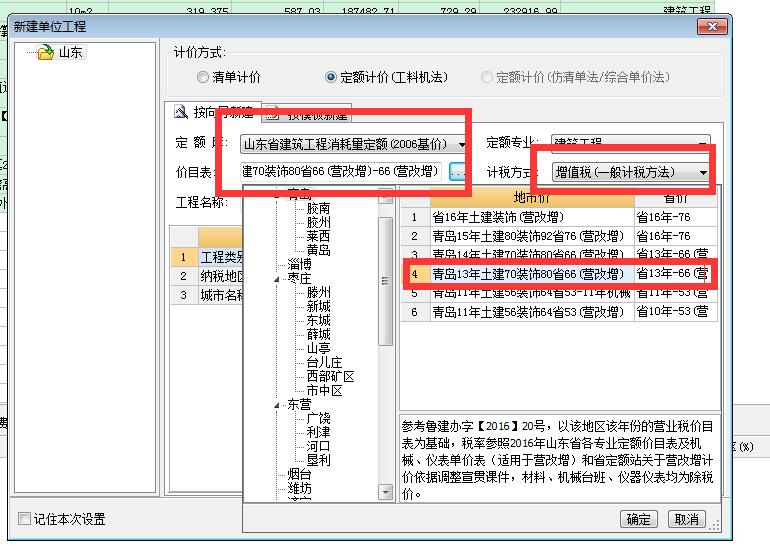Select 山亭 in region tree

coord(318,348)
